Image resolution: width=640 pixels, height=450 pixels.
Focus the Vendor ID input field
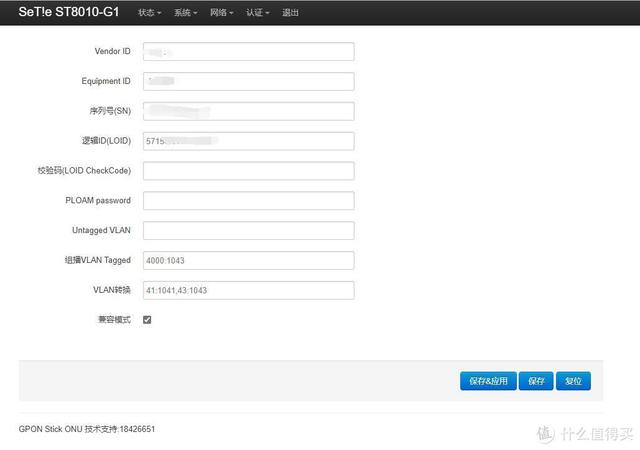pos(249,51)
